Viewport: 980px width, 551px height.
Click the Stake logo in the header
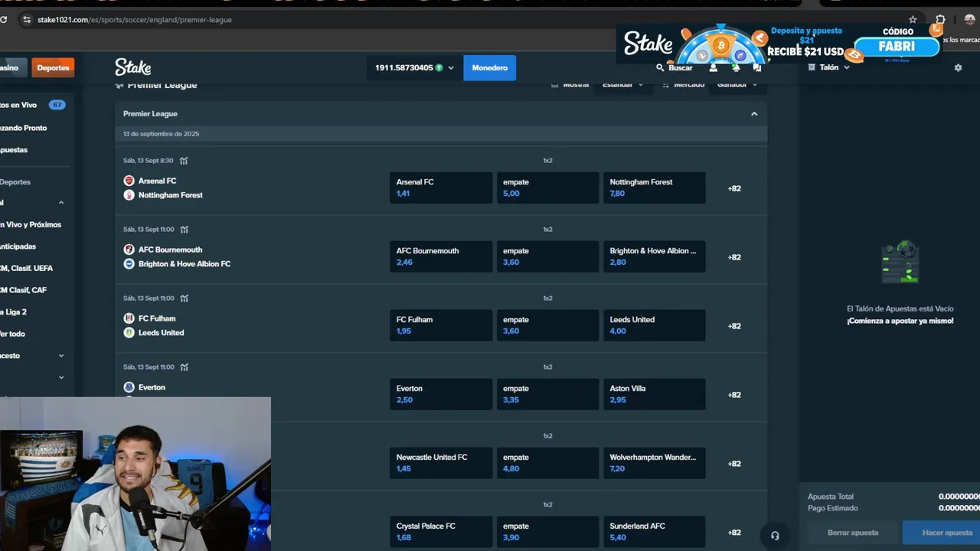(x=133, y=67)
